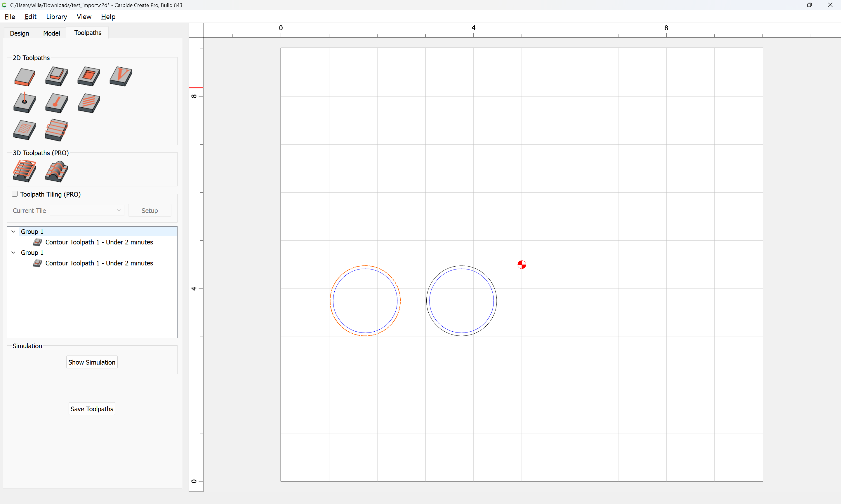
Task: Select second Contour Toolpath 1 tree entry
Action: coord(99,263)
